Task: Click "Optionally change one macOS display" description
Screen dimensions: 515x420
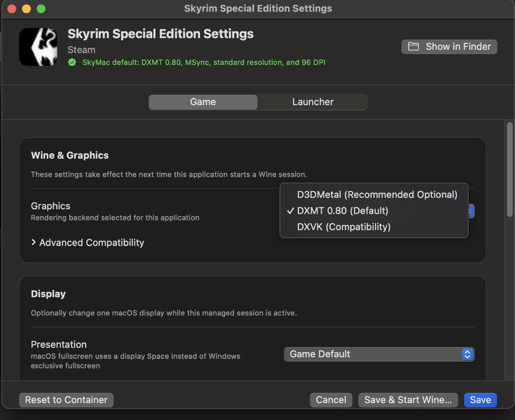Action: point(164,313)
